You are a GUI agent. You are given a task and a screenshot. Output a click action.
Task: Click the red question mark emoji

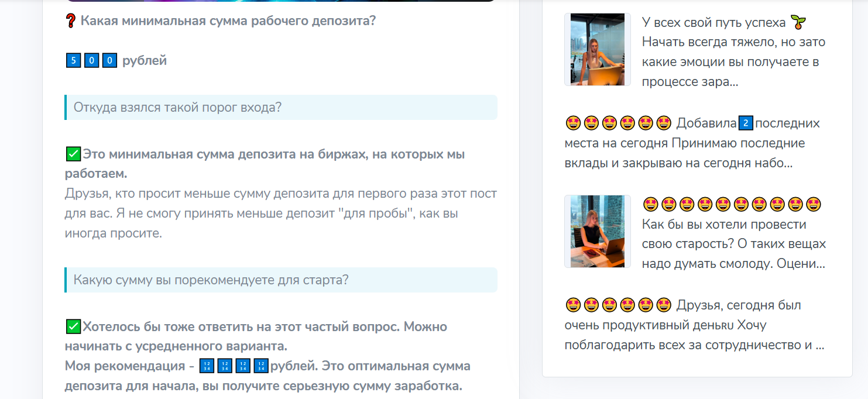(71, 21)
